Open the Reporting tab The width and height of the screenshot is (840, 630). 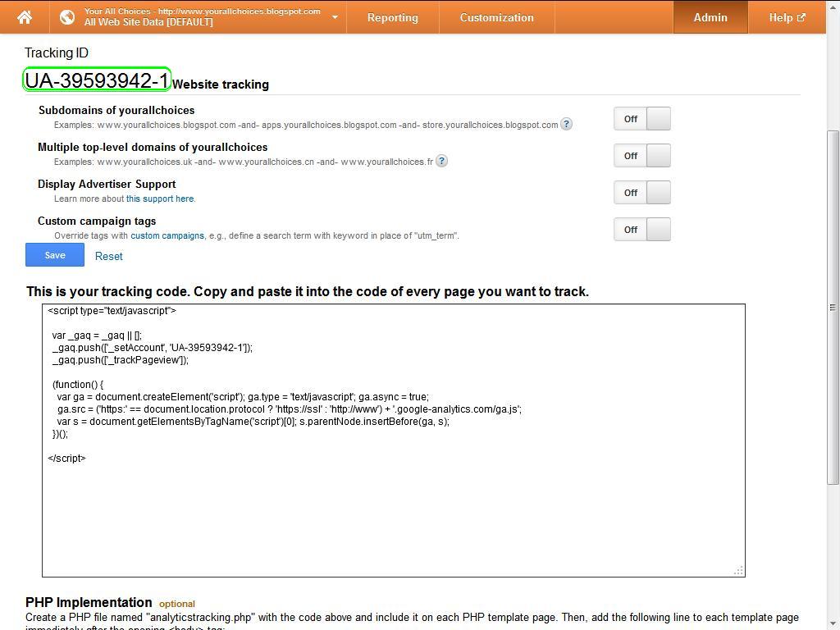coord(392,17)
